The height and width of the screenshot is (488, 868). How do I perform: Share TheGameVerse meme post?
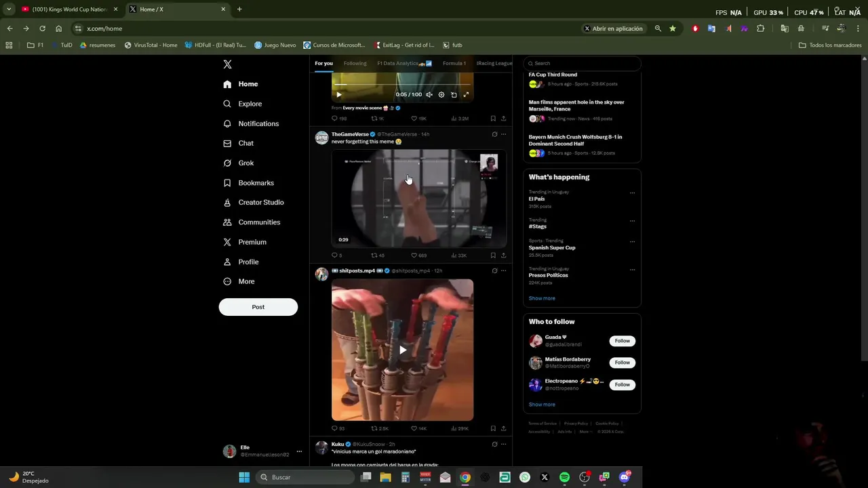(503, 256)
